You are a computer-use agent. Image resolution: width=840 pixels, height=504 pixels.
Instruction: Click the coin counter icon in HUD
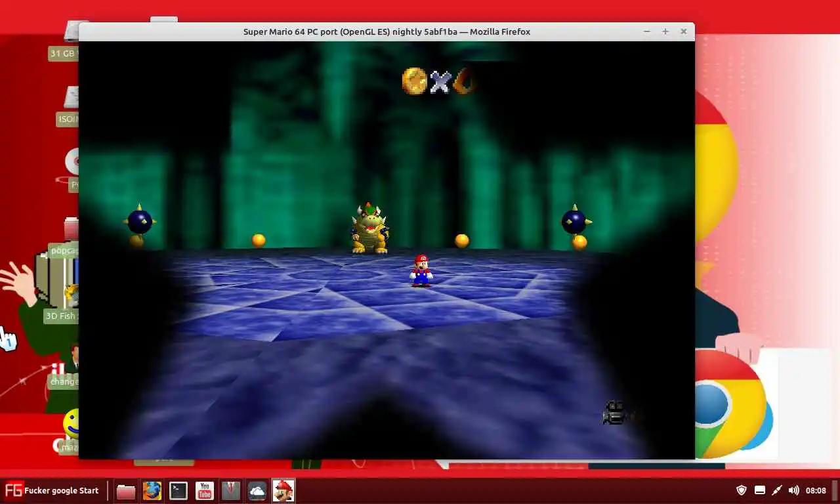(414, 81)
